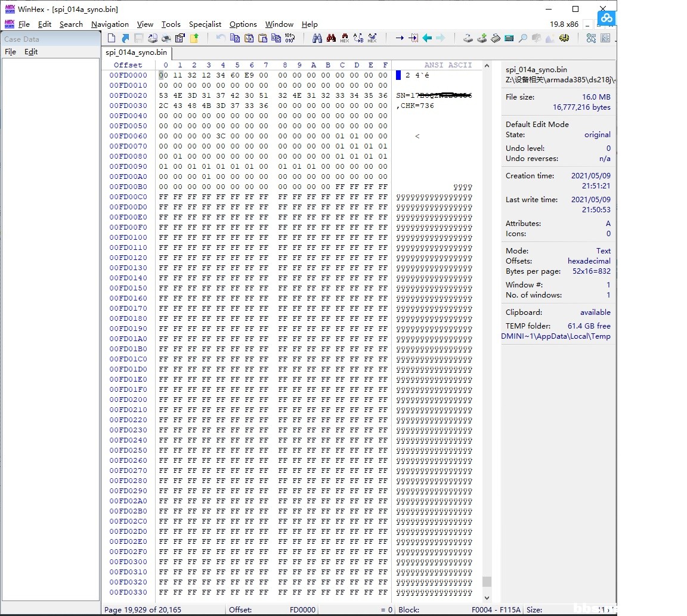Click the row offset label 00FD0060
The width and height of the screenshot is (687, 616).
tap(128, 136)
